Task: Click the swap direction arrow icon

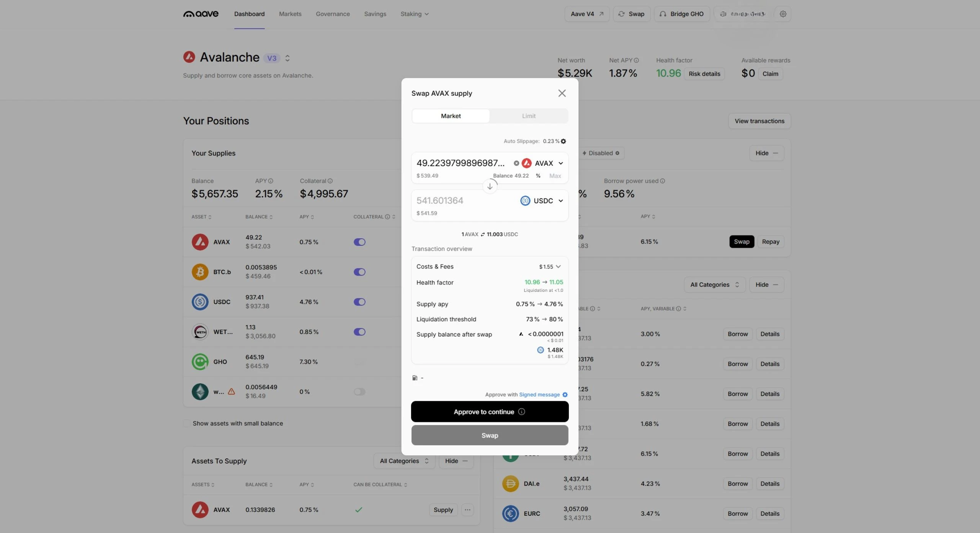Action: pos(490,186)
